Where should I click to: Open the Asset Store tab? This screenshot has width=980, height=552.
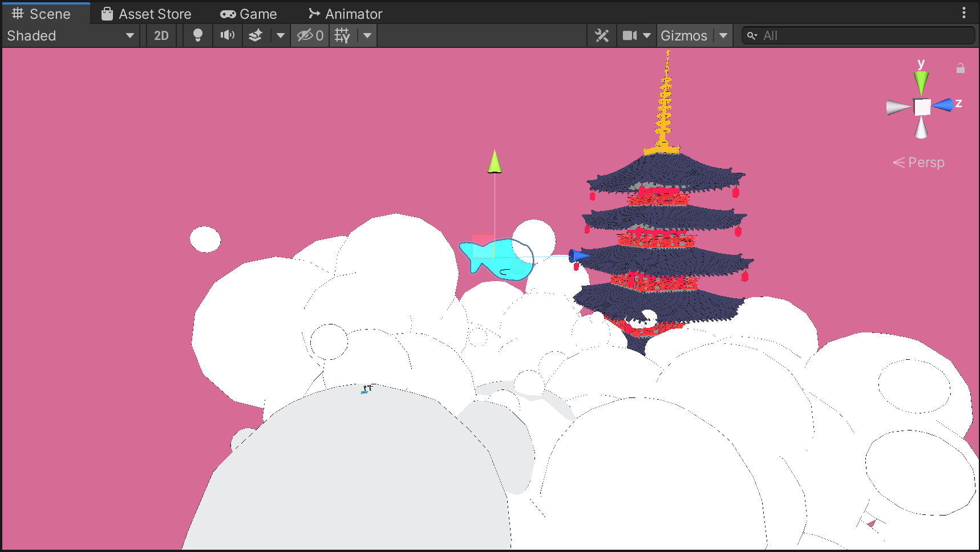click(x=146, y=14)
